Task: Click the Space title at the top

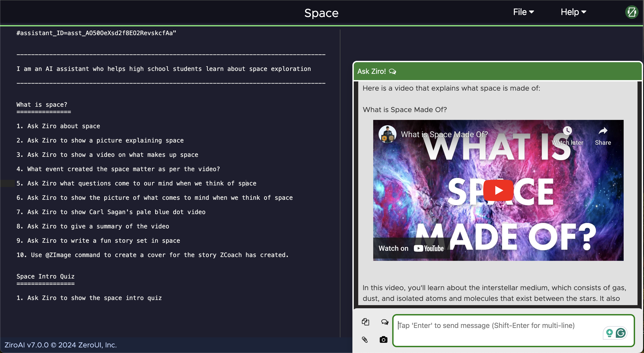Action: (321, 13)
